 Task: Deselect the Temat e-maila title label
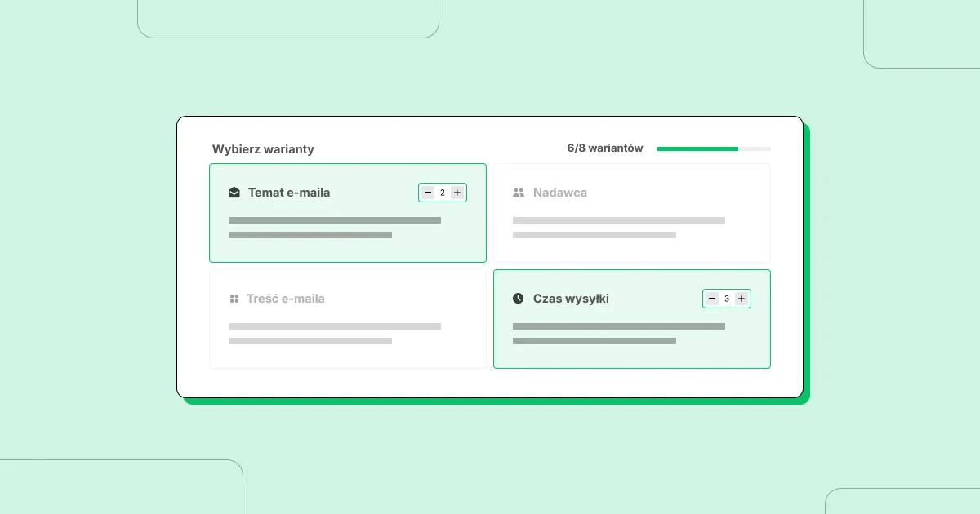pyautogui.click(x=289, y=193)
